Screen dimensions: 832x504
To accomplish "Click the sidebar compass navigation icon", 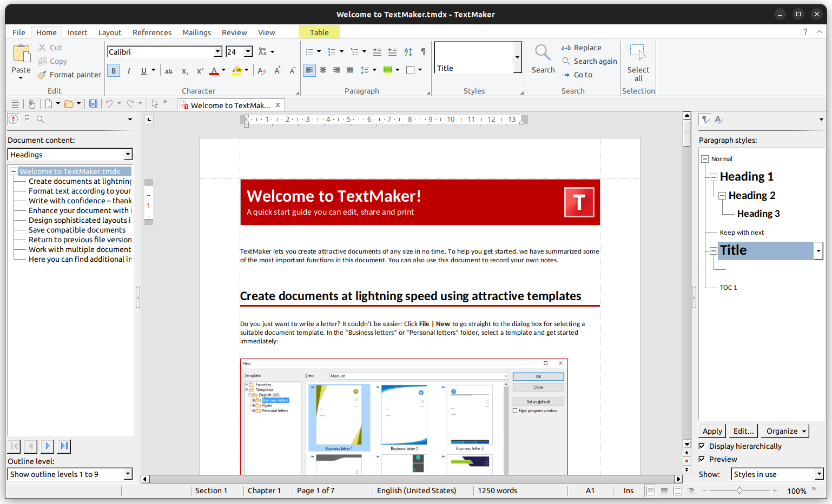I will [14, 120].
